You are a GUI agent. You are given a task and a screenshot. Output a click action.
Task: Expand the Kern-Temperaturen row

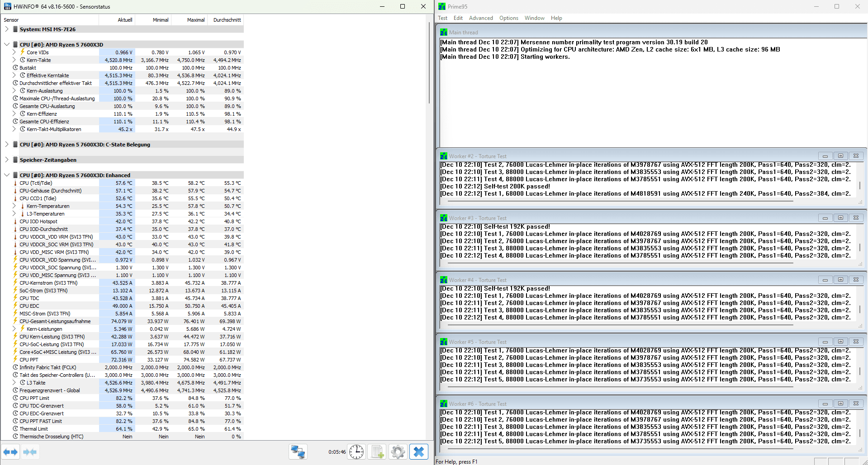(x=14, y=206)
